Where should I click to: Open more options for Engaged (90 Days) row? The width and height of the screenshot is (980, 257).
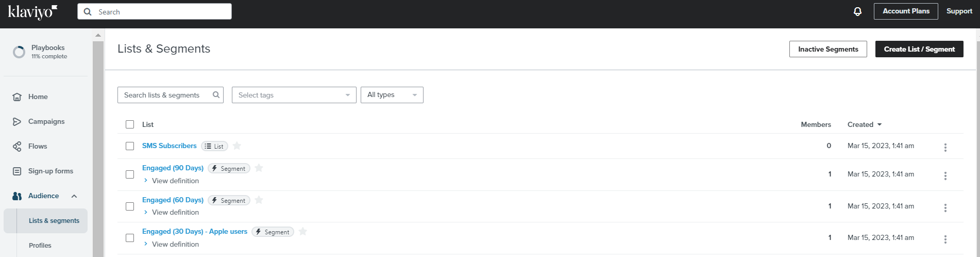point(945,176)
